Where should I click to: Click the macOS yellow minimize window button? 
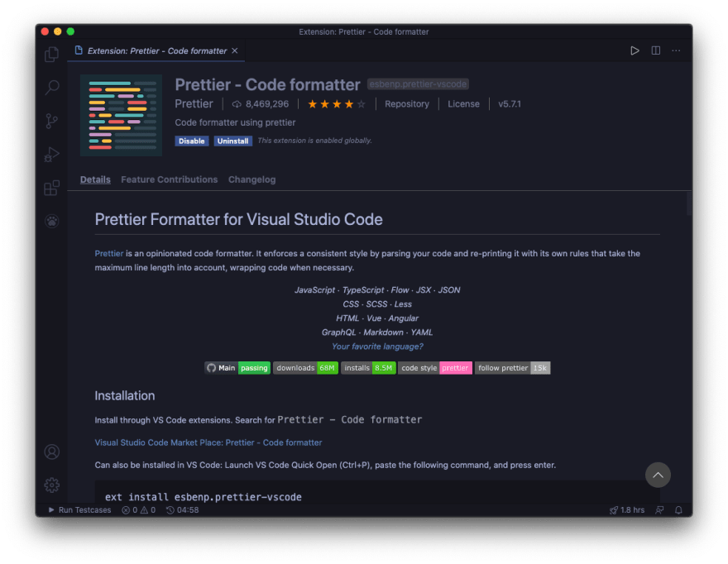[58, 31]
